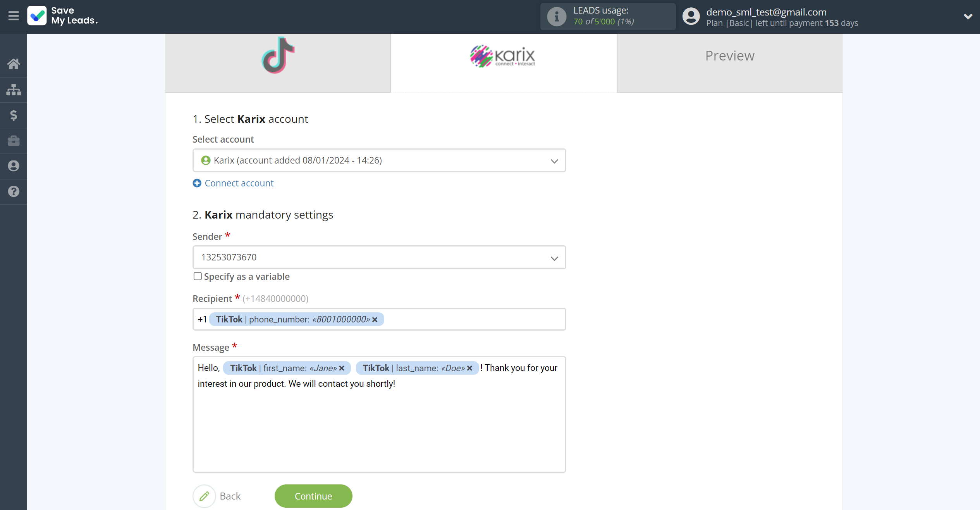
Task: Toggle the Specify as a variable checkbox
Action: tap(197, 275)
